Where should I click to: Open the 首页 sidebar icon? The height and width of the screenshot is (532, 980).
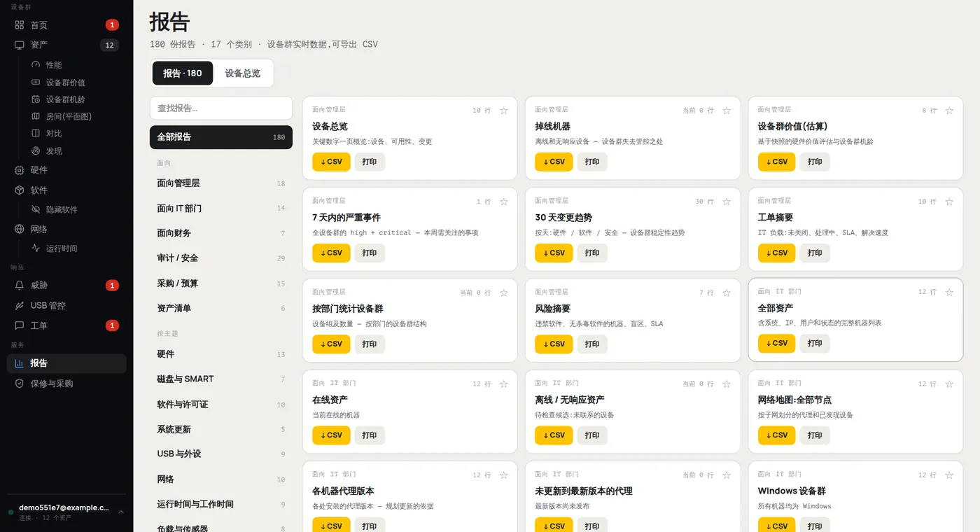pos(20,25)
